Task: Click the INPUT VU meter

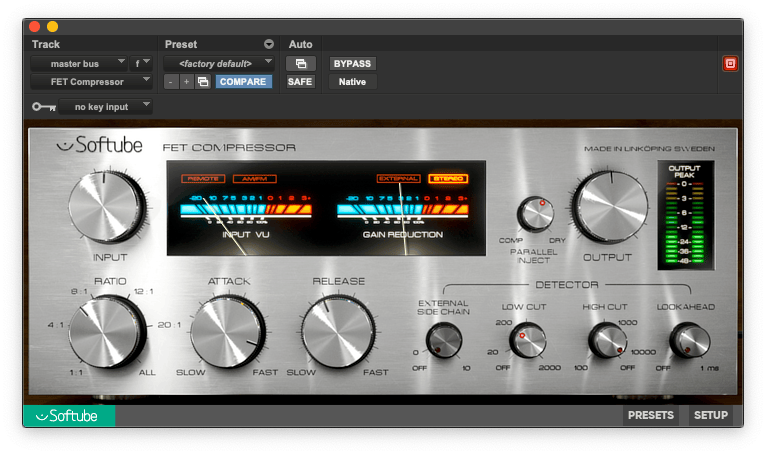Action: click(246, 217)
